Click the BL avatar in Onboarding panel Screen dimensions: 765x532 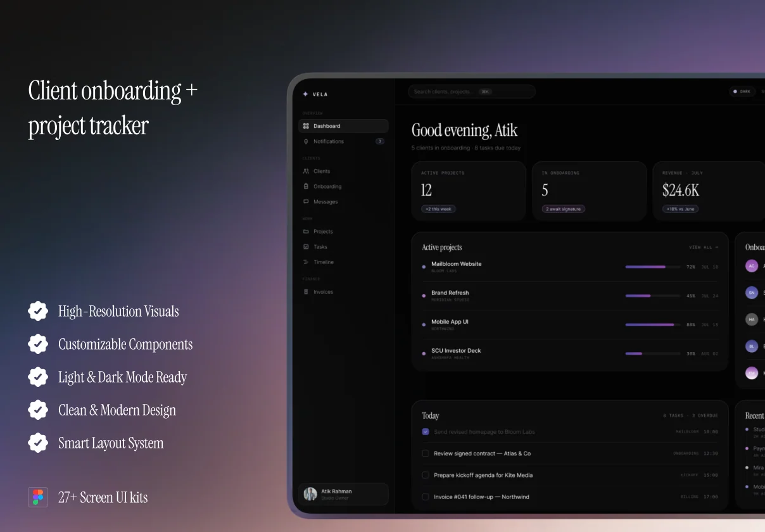tap(752, 346)
